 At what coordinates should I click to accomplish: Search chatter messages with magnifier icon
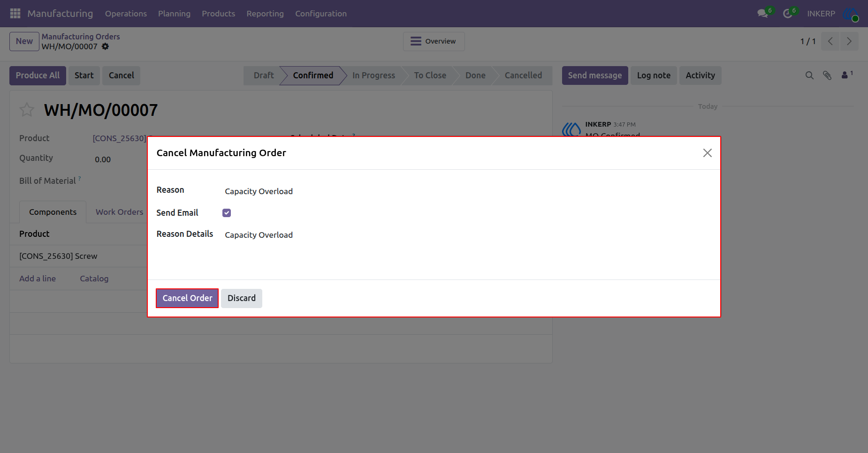click(x=809, y=75)
